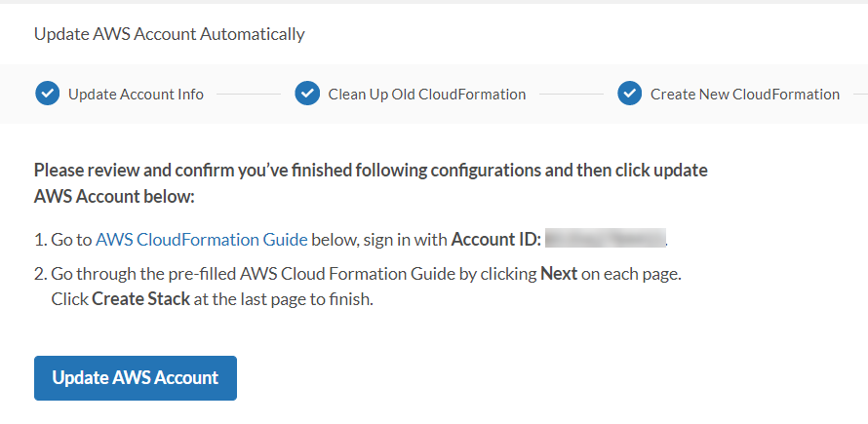The width and height of the screenshot is (868, 424).
Task: Go to Clean Up Old CloudFormation step
Action: [426, 95]
